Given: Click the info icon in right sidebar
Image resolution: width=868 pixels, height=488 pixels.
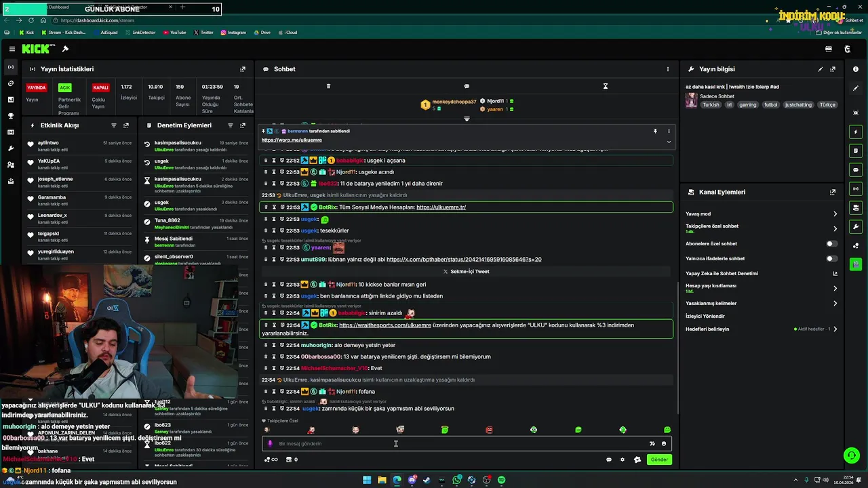Looking at the screenshot, I should pos(856,69).
